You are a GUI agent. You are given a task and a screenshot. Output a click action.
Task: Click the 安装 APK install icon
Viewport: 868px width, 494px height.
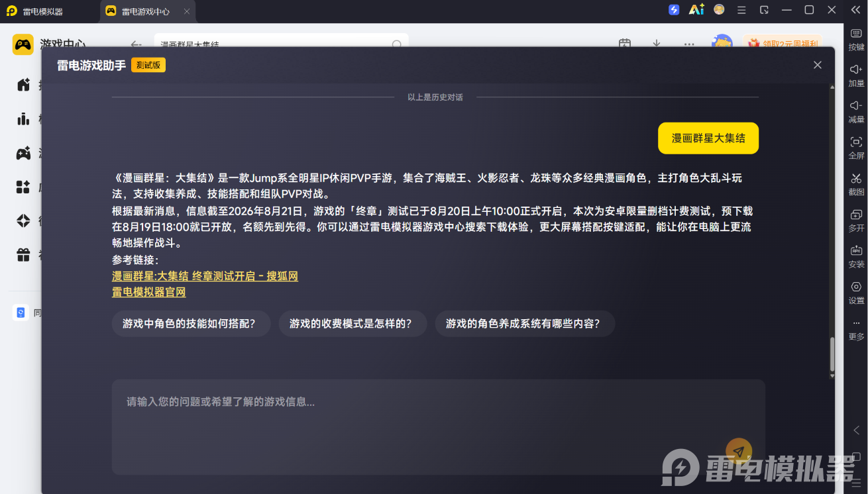[x=856, y=256]
